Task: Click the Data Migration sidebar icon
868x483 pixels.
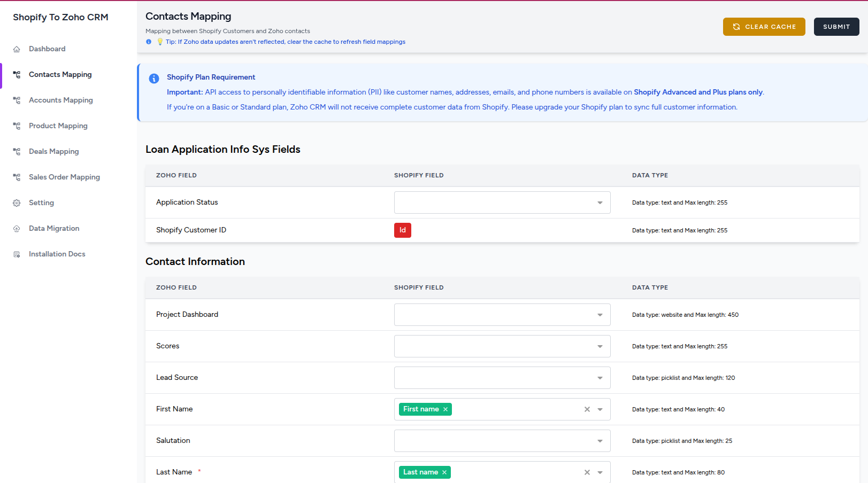Action: tap(17, 229)
